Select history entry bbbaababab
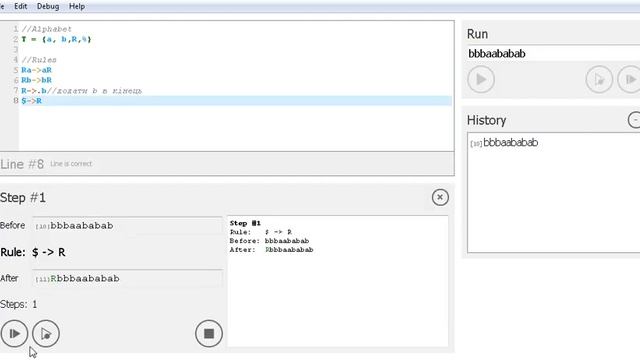This screenshot has width=640, height=360. tap(504, 143)
